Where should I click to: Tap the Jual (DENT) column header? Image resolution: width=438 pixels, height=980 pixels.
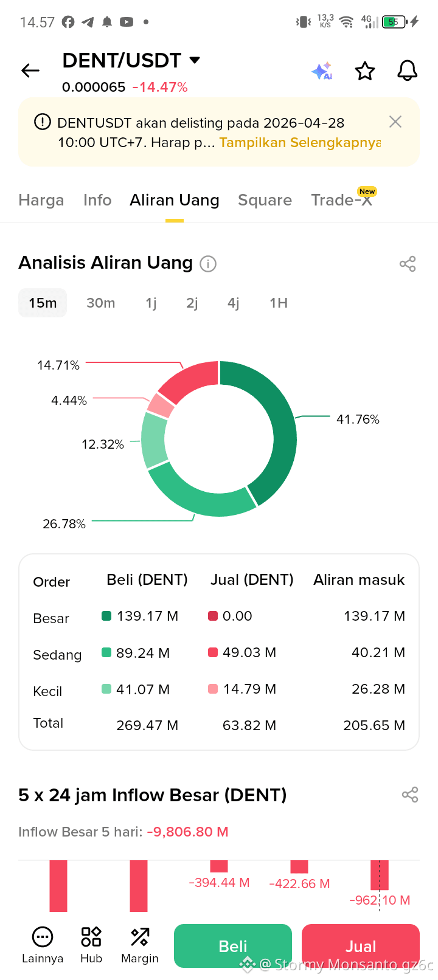tap(252, 580)
